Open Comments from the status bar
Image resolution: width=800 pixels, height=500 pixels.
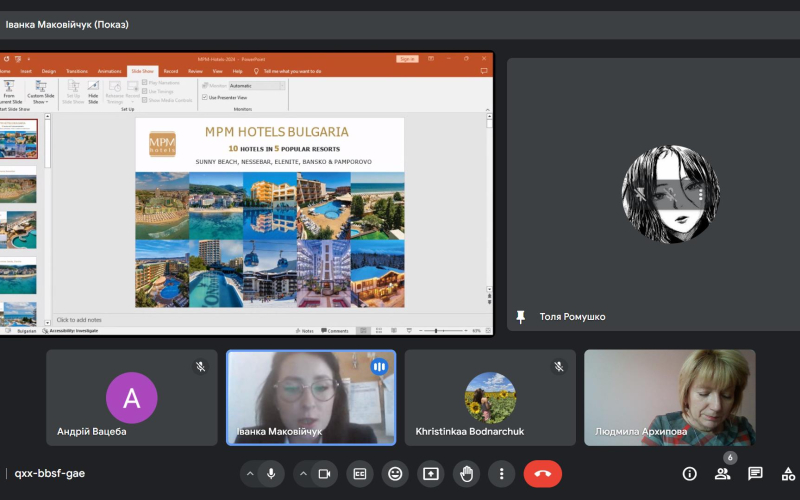335,331
